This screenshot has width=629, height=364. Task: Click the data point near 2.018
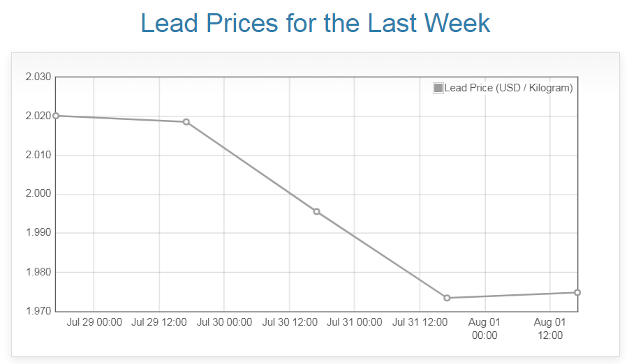tap(186, 122)
